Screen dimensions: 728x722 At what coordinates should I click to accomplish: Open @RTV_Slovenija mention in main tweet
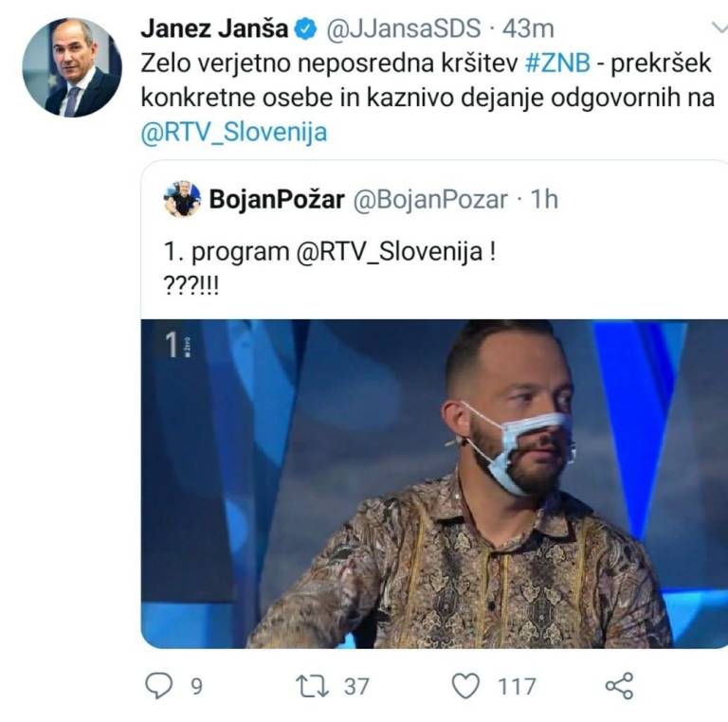pyautogui.click(x=234, y=133)
